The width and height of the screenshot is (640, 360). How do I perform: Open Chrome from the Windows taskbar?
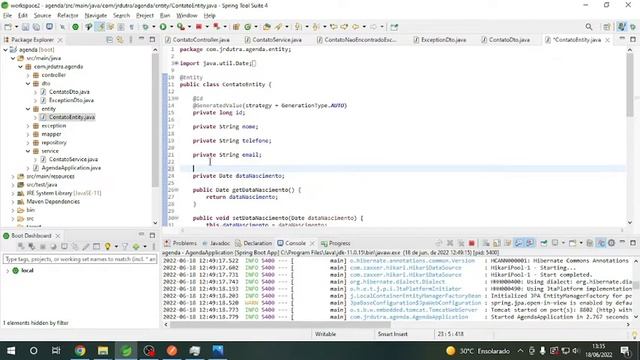point(80,351)
